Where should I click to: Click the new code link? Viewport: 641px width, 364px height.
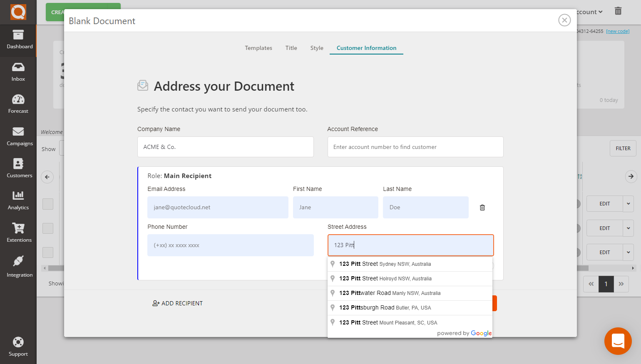[x=617, y=31]
